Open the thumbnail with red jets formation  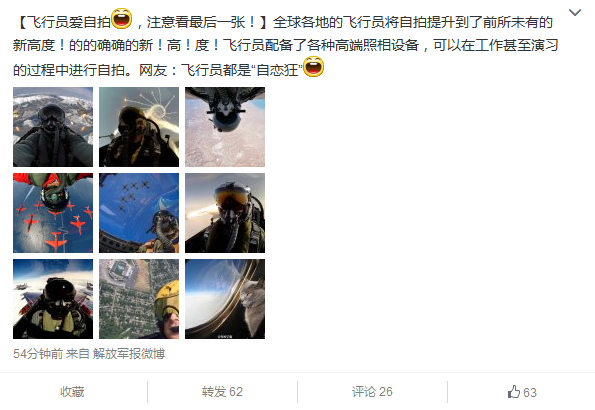coord(53,213)
